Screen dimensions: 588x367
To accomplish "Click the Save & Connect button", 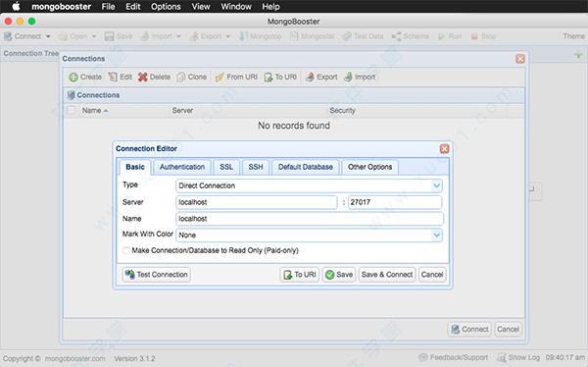I will (387, 275).
